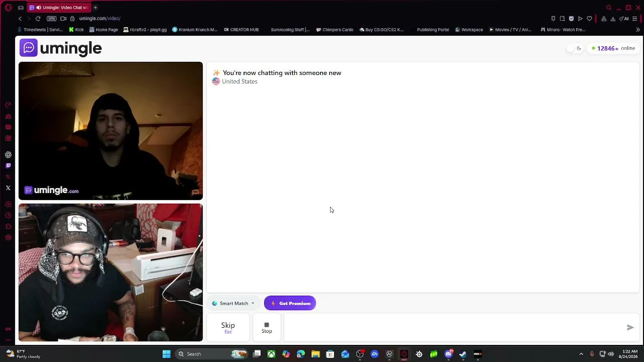The width and height of the screenshot is (644, 362).
Task: Toggle the VPN badge
Action: tap(51, 19)
